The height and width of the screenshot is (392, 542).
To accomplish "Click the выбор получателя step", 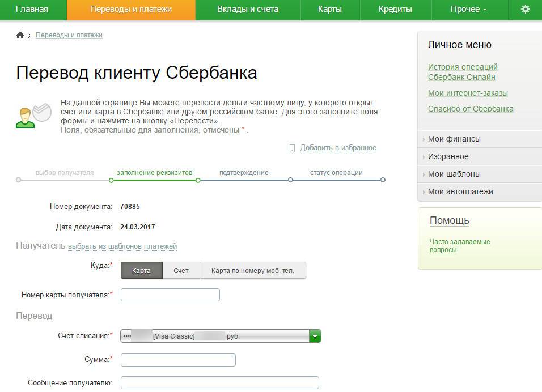I will [x=65, y=173].
